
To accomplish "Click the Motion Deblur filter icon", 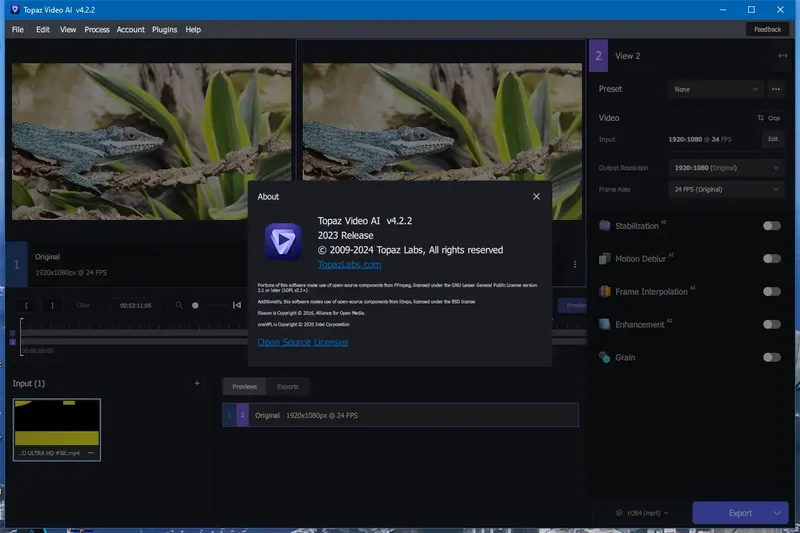I will (605, 259).
